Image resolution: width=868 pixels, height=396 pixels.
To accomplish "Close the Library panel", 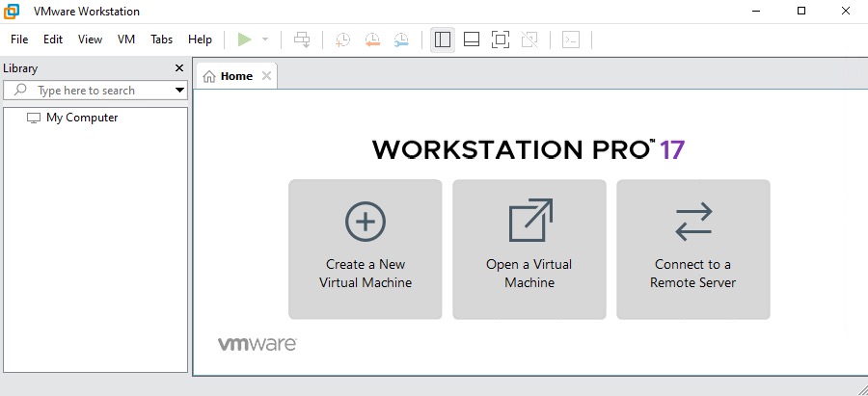I will click(179, 68).
